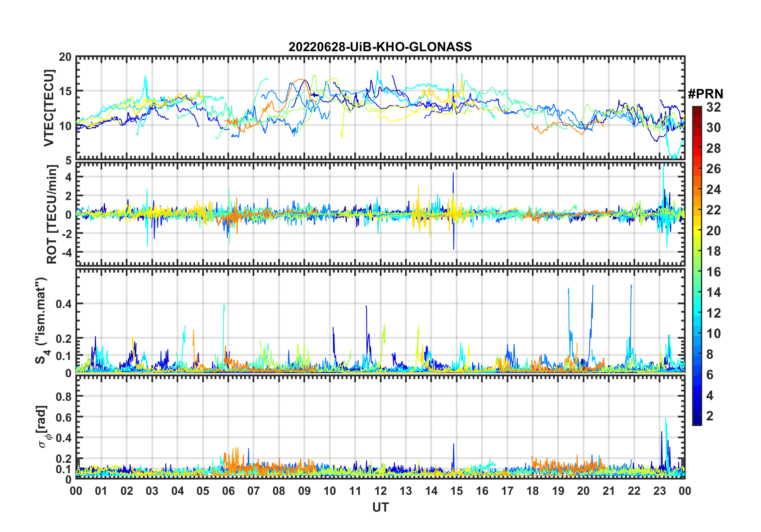
Task: Click colorbar tick value 20
Action: point(713,231)
